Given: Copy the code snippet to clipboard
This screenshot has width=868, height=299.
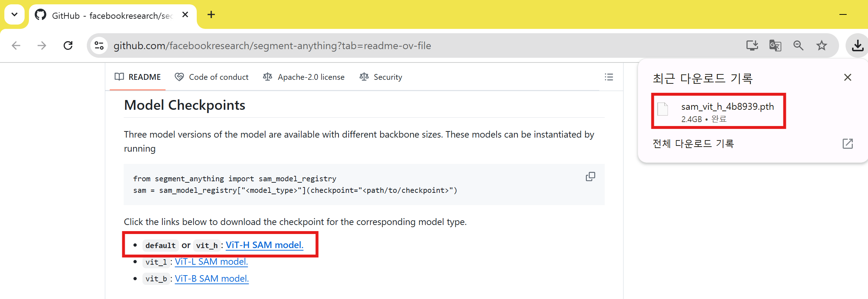Looking at the screenshot, I should pos(590,177).
